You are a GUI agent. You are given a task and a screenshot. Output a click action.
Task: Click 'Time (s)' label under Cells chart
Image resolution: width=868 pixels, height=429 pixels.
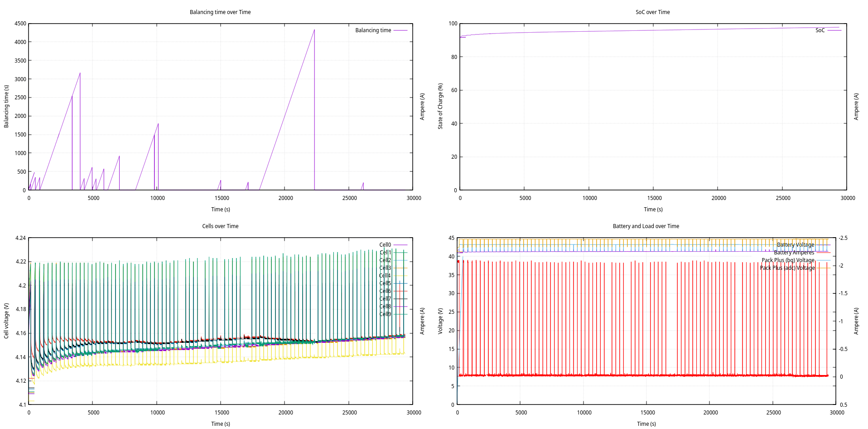[221, 424]
